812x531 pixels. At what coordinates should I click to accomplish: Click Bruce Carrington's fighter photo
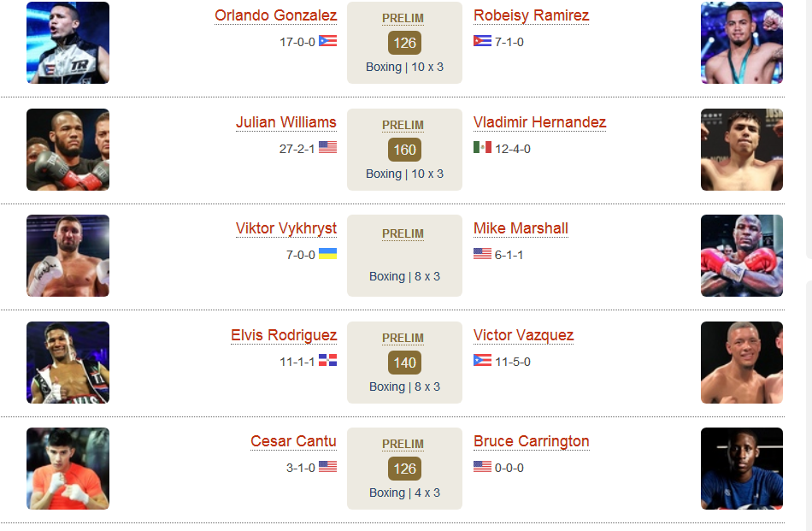click(742, 469)
